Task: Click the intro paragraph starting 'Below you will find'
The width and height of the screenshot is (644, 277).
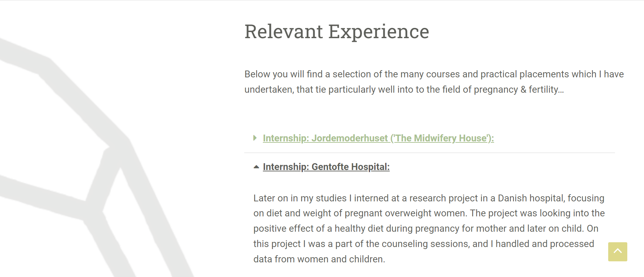Action: (x=434, y=82)
